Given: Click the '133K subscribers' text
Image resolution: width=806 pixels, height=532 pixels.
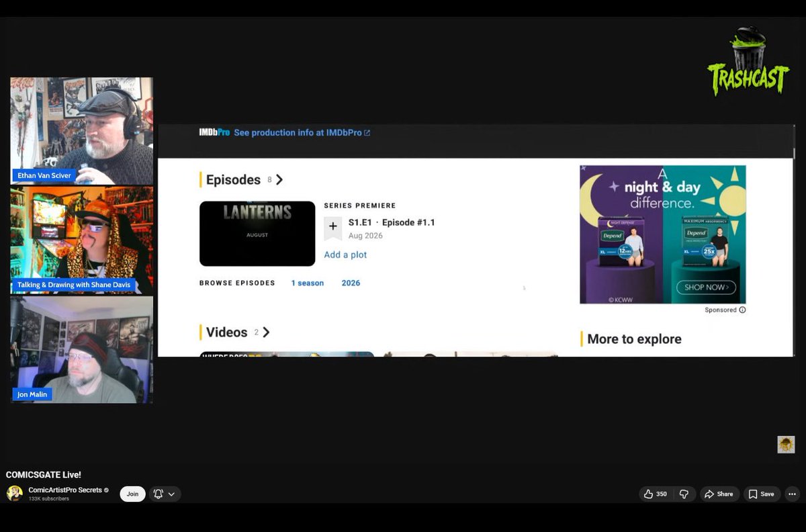Looking at the screenshot, I should 48,499.
